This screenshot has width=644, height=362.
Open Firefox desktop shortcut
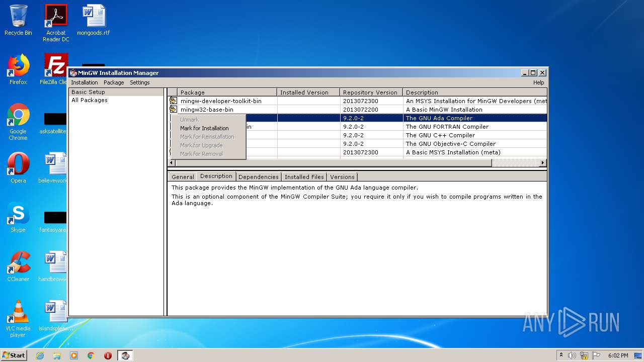[18, 69]
